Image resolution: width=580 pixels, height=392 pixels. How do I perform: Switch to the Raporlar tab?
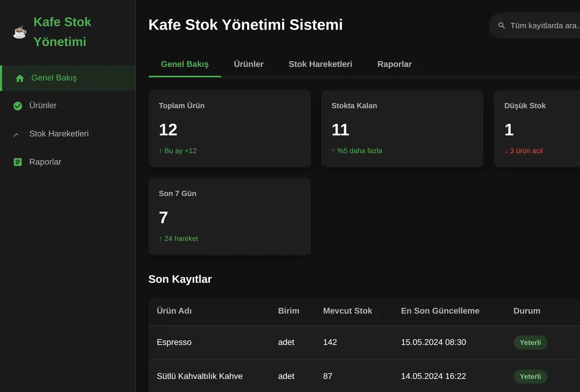pyautogui.click(x=394, y=64)
